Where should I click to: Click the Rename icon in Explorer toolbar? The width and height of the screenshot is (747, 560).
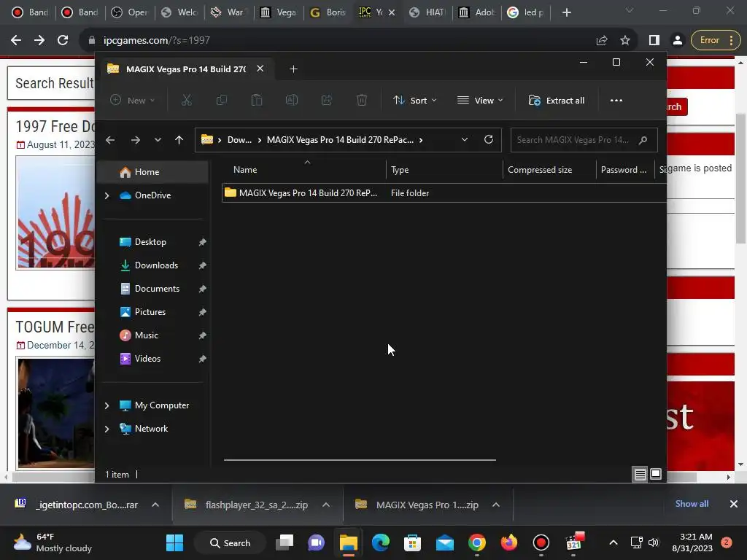[292, 101]
